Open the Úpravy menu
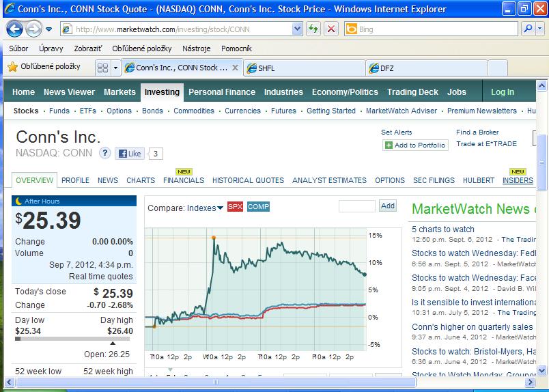 click(51, 48)
